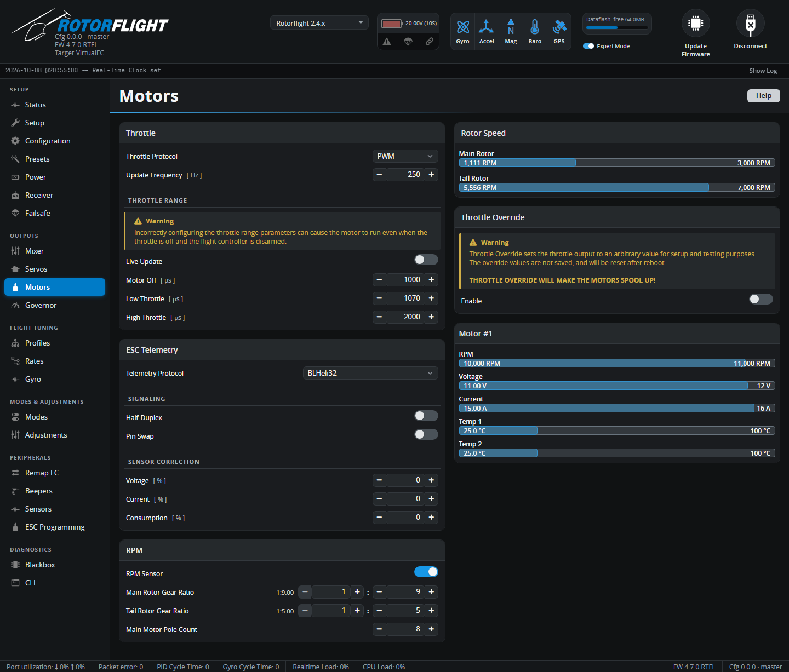Image resolution: width=789 pixels, height=672 pixels.
Task: Click the Motor #1 Voltage bar
Action: [617, 386]
